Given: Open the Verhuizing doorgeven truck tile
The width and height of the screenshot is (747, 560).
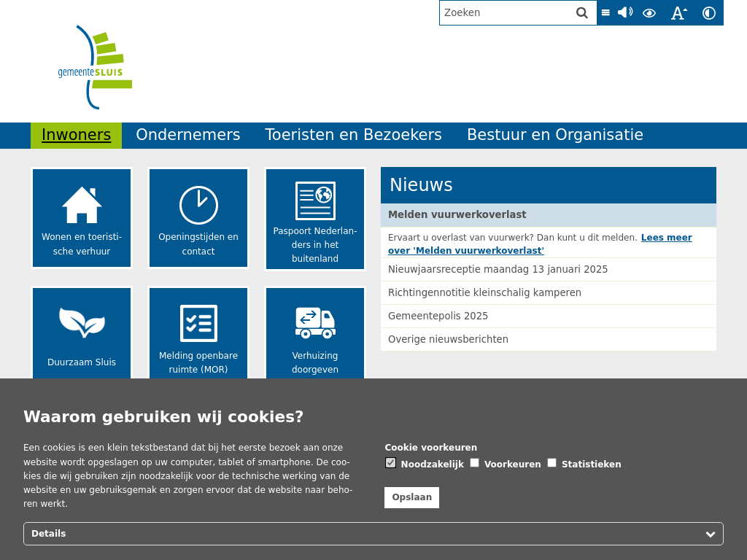Looking at the screenshot, I should (x=315, y=333).
